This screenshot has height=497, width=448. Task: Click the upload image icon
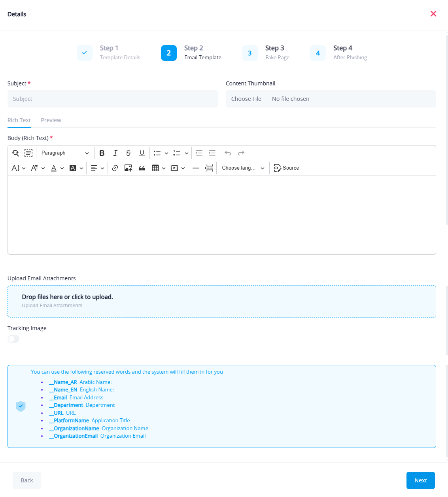[128, 168]
